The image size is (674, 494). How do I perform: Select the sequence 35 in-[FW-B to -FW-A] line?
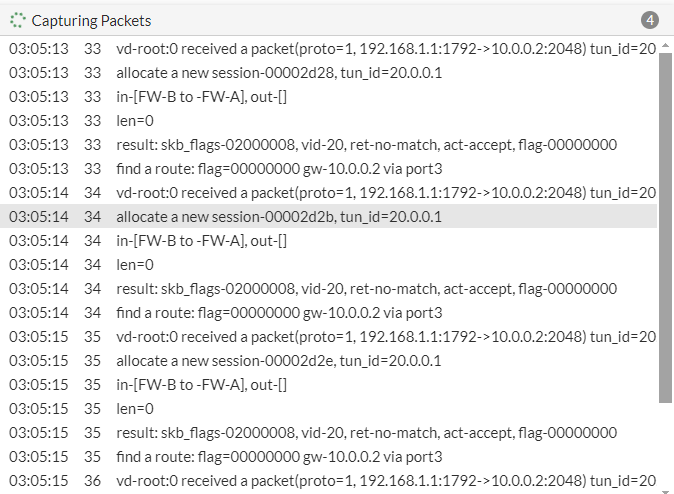tap(201, 385)
